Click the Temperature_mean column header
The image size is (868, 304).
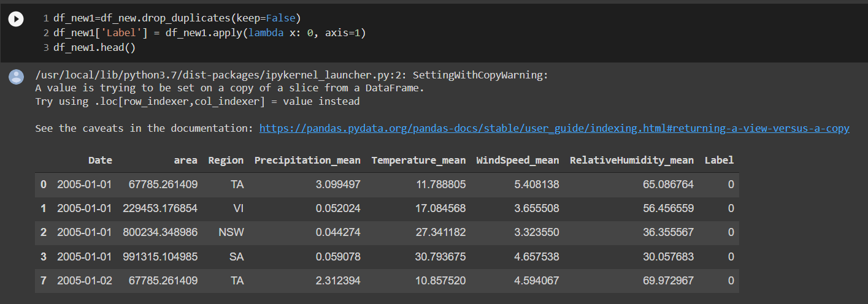[x=418, y=161]
